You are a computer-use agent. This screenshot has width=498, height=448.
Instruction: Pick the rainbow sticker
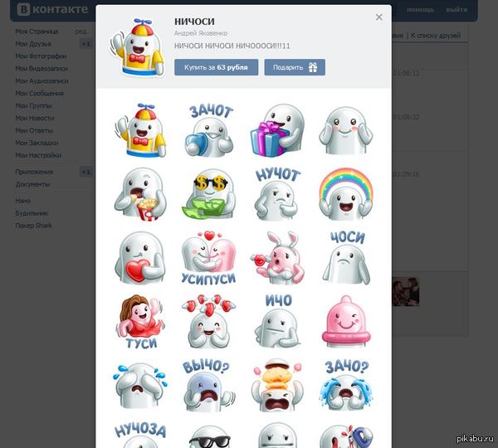pyautogui.click(x=346, y=194)
